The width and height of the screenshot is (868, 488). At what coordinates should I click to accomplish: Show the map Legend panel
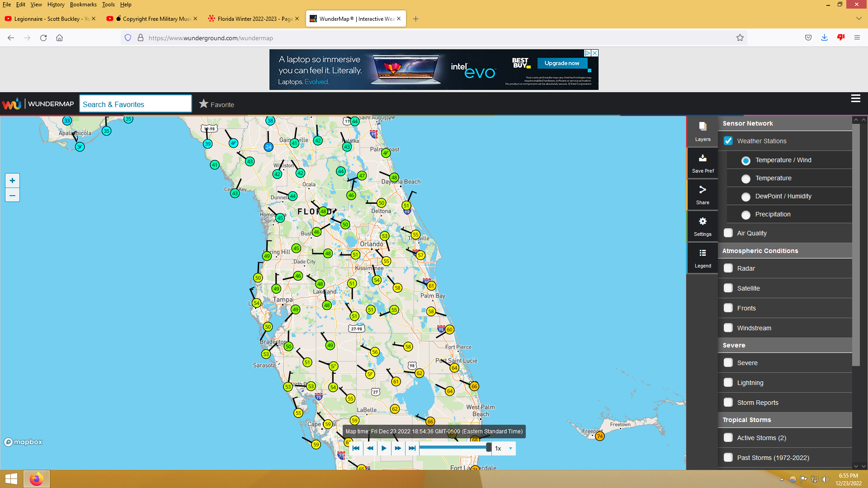tap(703, 258)
